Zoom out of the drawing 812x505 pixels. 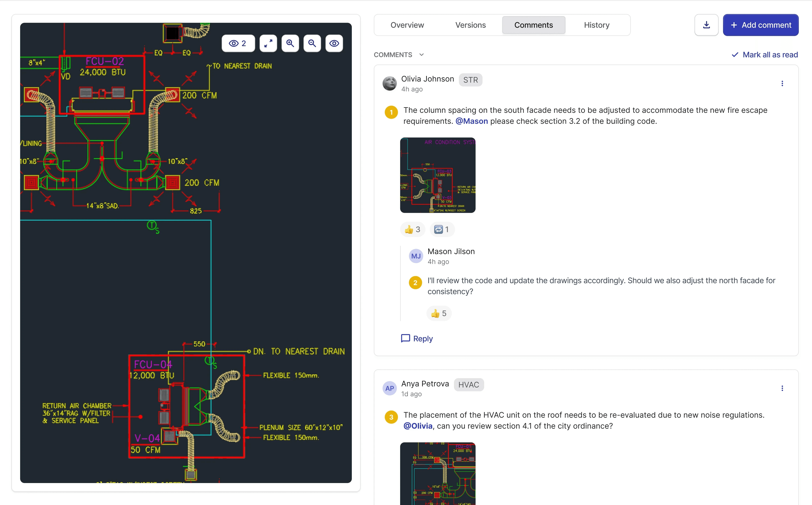click(x=312, y=43)
